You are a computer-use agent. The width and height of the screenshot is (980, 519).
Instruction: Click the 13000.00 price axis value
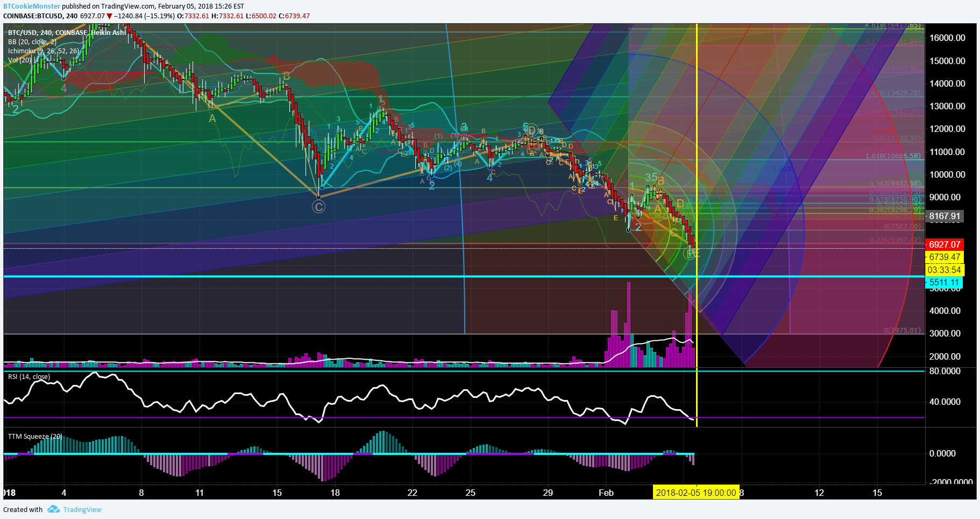(x=947, y=106)
